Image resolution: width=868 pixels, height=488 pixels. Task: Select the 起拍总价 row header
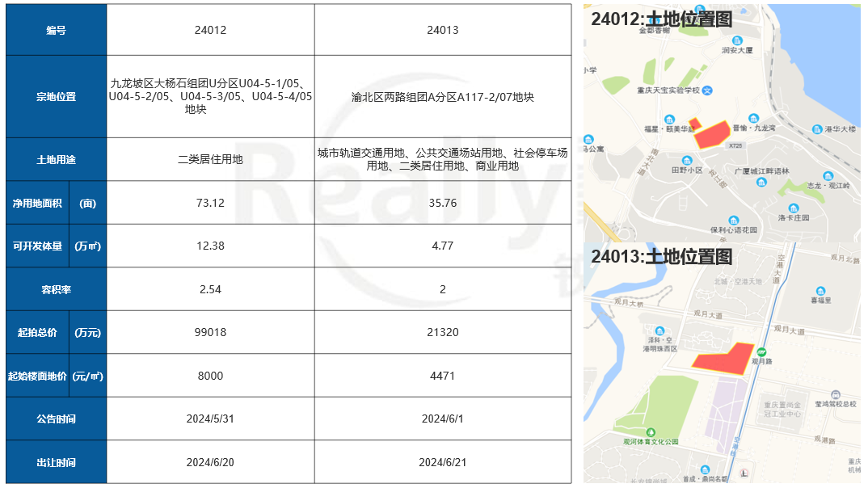click(38, 333)
